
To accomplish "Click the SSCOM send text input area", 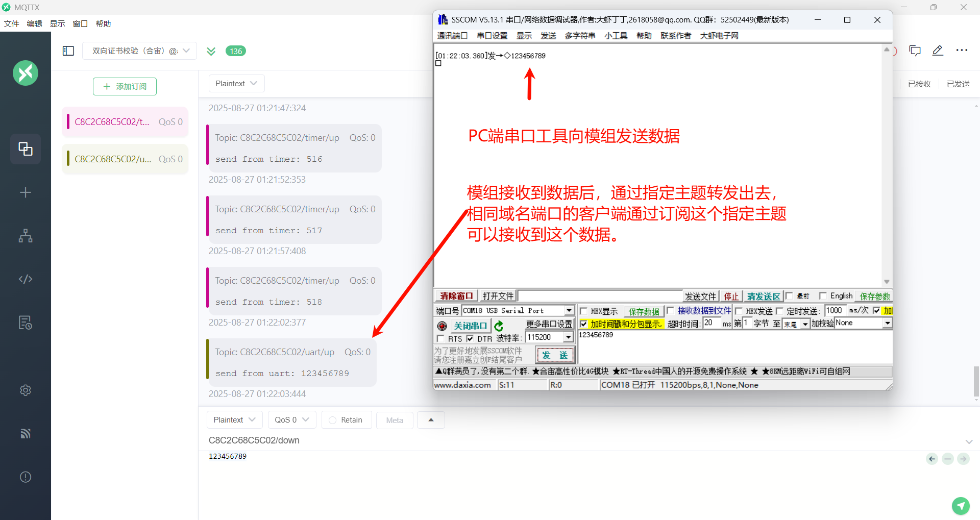I will coord(734,347).
